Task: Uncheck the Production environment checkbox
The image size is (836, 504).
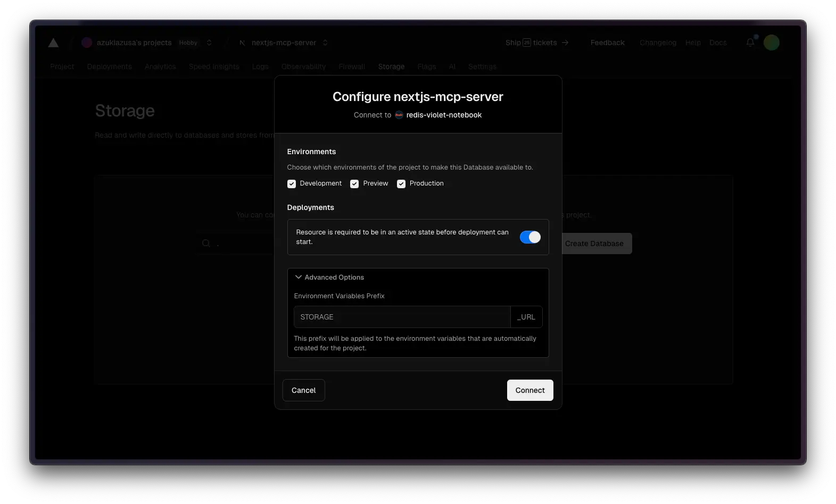Action: (x=401, y=184)
